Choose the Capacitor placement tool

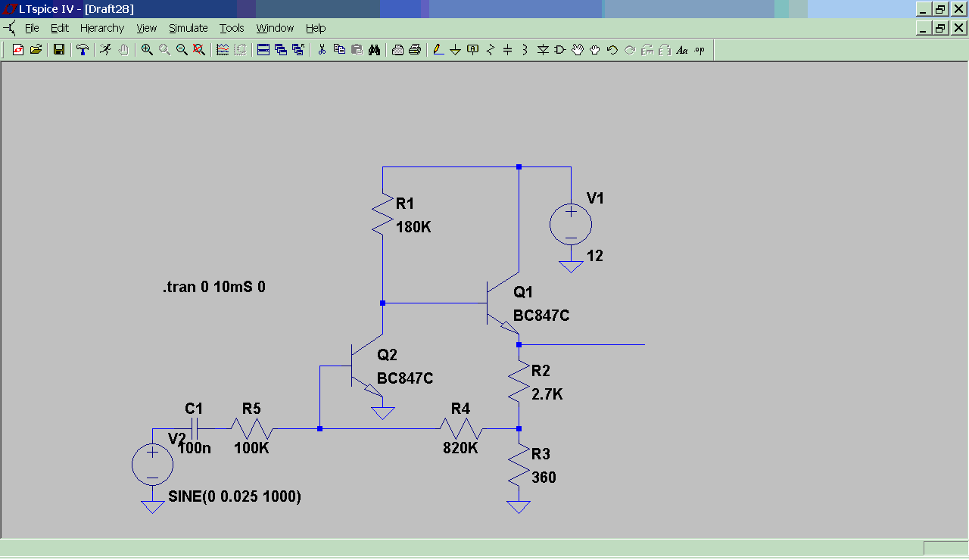point(507,50)
